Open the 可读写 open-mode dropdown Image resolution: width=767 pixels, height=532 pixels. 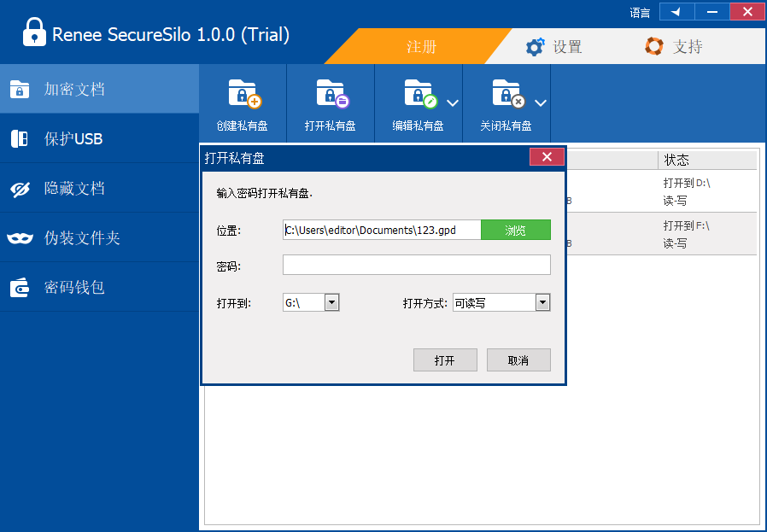pos(542,302)
